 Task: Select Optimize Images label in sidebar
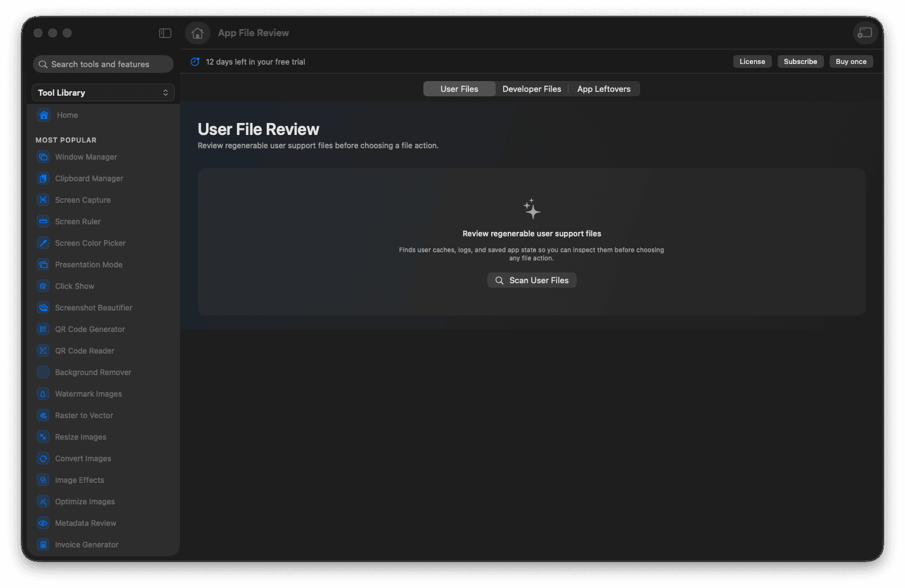[85, 502]
